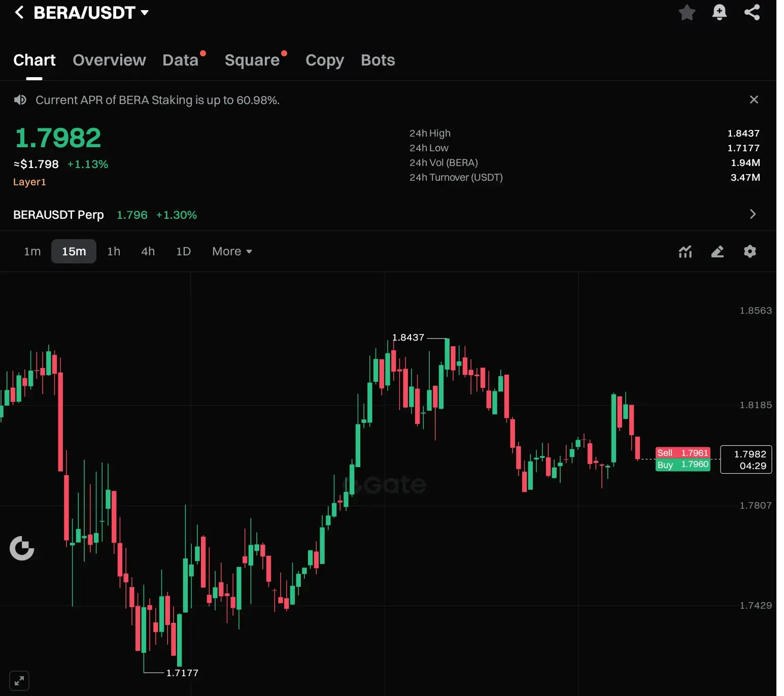Viewport: 784px width, 696px height.
Task: Click the 24h Turnover value 3.47M
Action: click(745, 177)
